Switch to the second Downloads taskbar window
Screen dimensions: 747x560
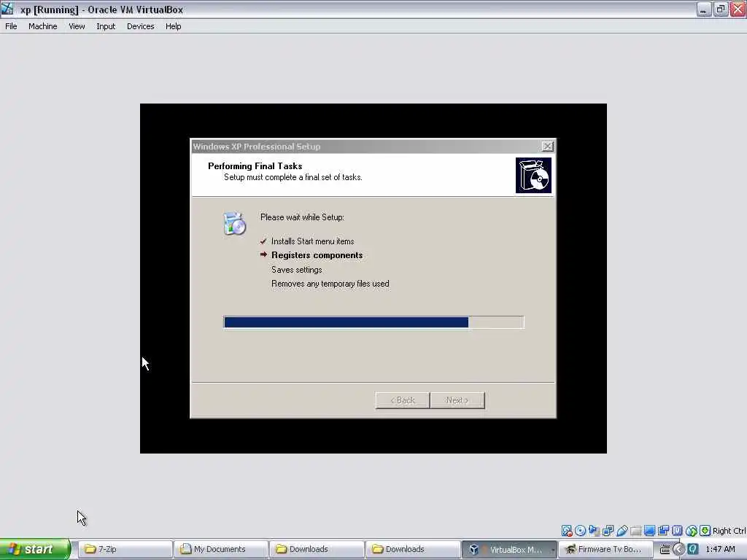[x=413, y=549]
